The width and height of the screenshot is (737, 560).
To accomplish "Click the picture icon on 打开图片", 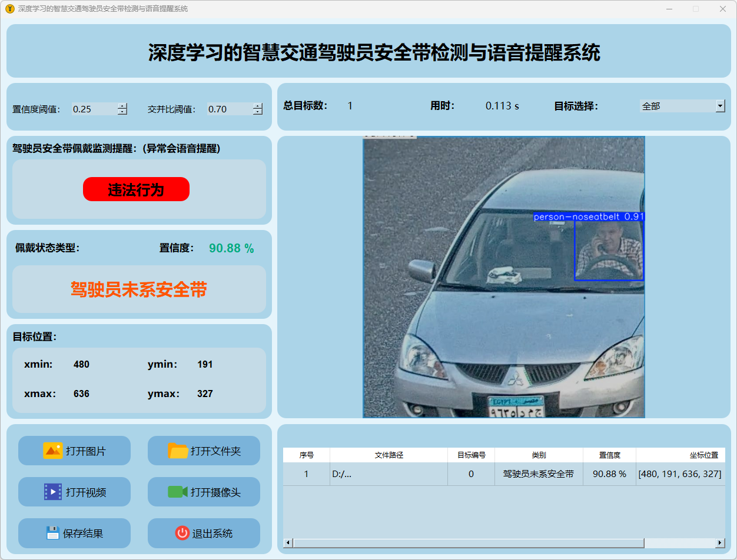I will click(x=52, y=451).
